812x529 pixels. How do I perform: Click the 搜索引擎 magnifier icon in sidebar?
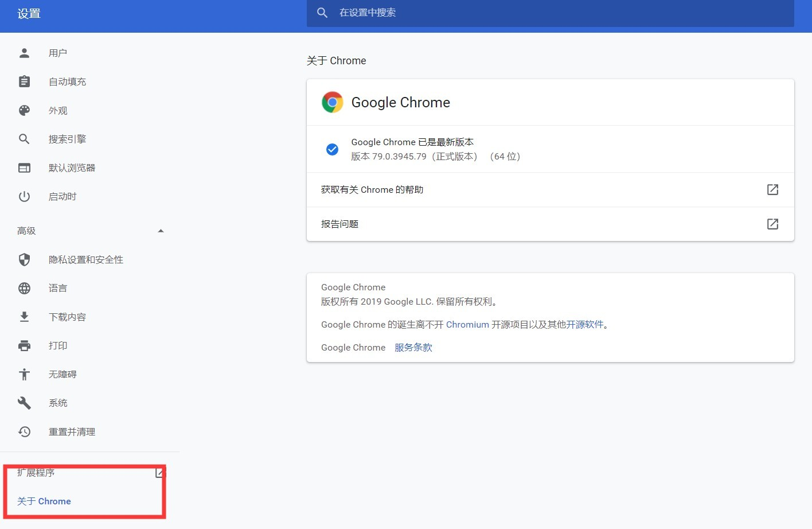pos(24,139)
